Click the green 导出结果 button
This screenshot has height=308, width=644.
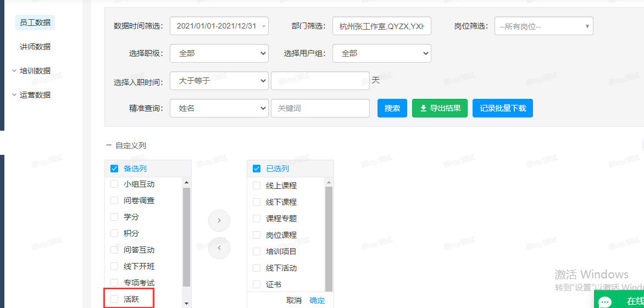(440, 108)
